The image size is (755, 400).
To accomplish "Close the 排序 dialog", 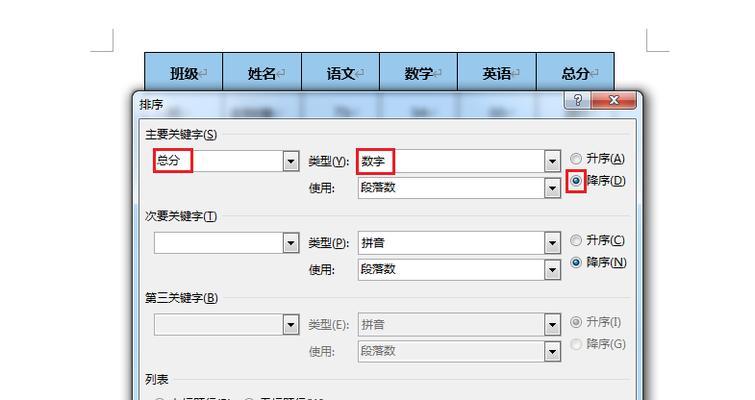I will click(x=613, y=100).
